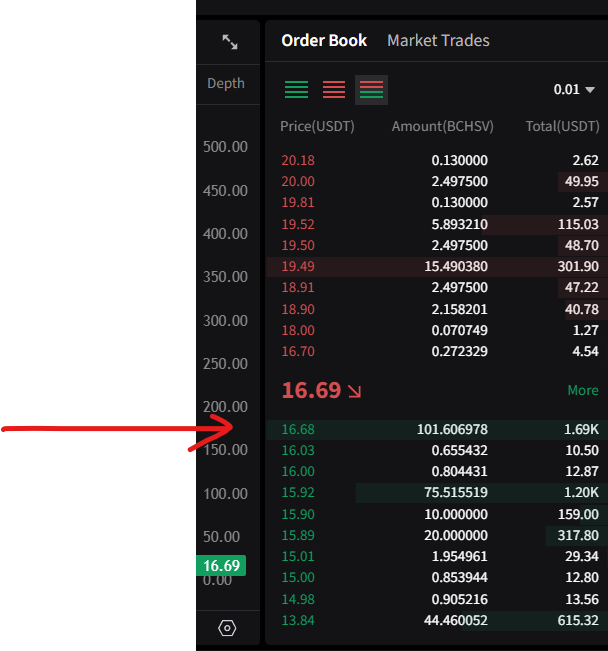
Task: Click the amount 20.000000
Action: click(456, 536)
